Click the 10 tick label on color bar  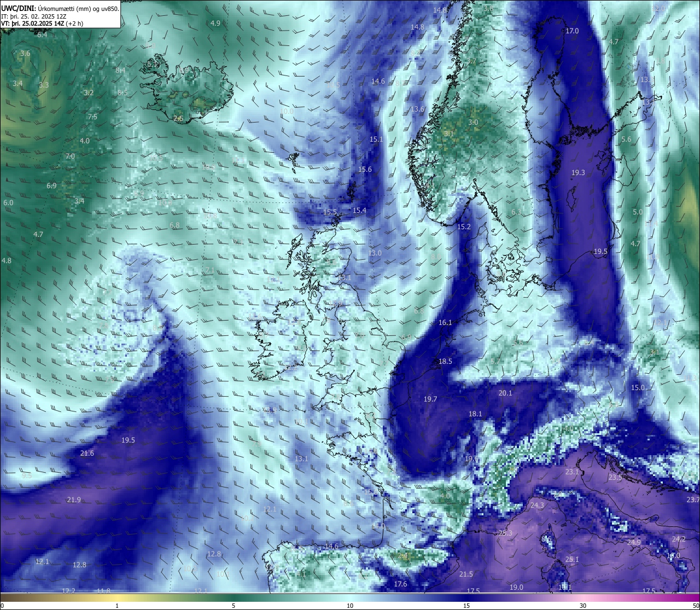tap(350, 605)
